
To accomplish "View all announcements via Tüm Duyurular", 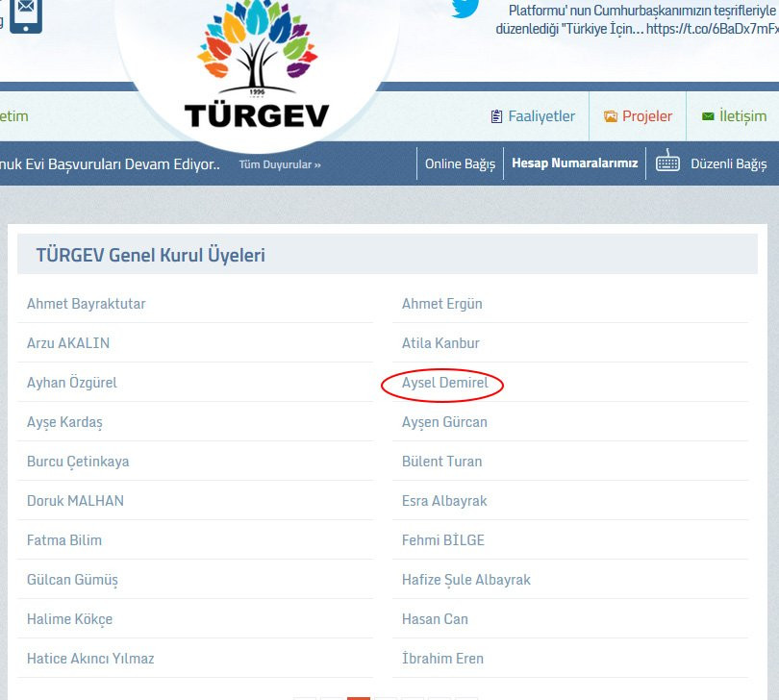I will click(279, 164).
